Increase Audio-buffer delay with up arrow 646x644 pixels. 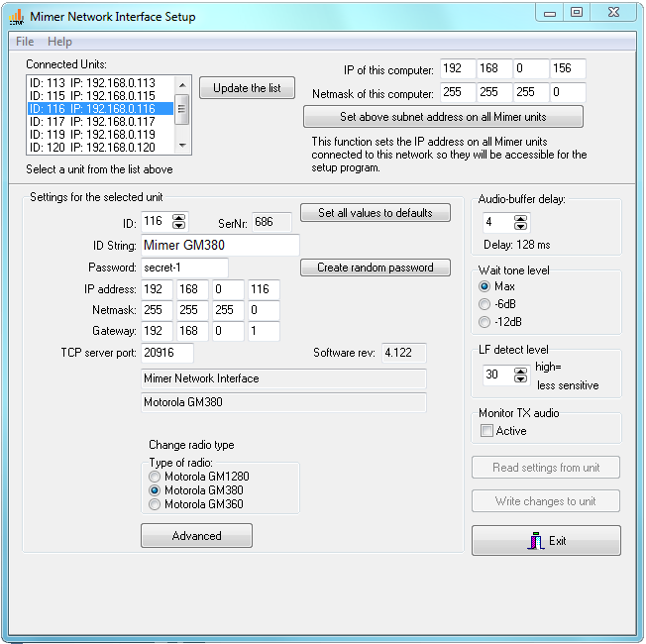tap(520, 219)
